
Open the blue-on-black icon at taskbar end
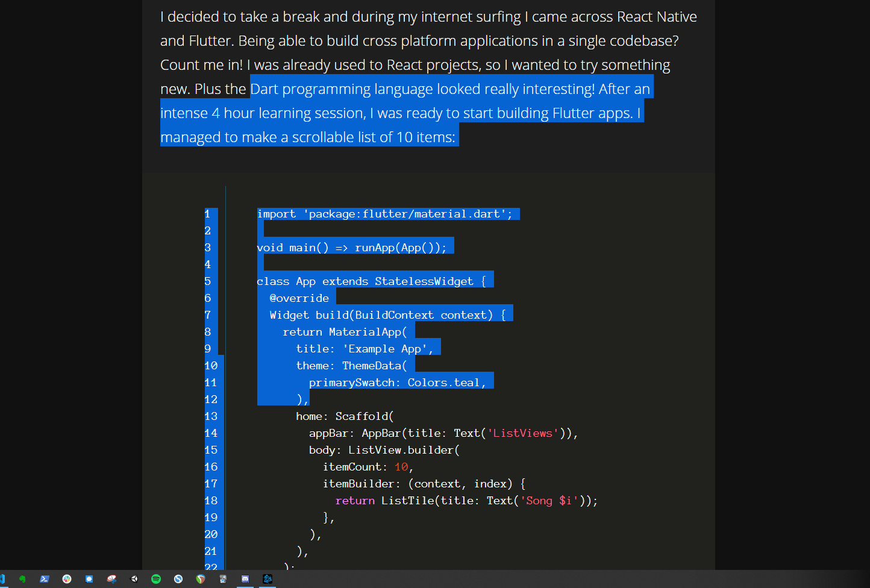(268, 579)
